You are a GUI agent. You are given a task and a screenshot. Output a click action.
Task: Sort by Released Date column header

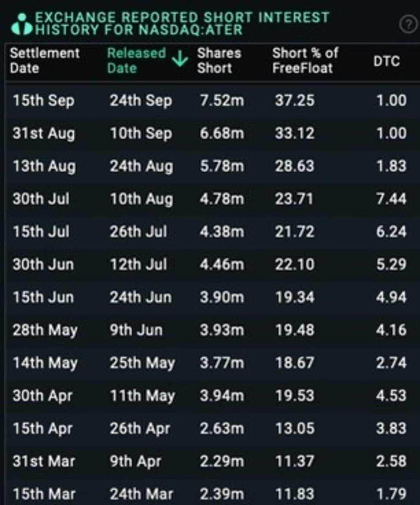coord(136,61)
